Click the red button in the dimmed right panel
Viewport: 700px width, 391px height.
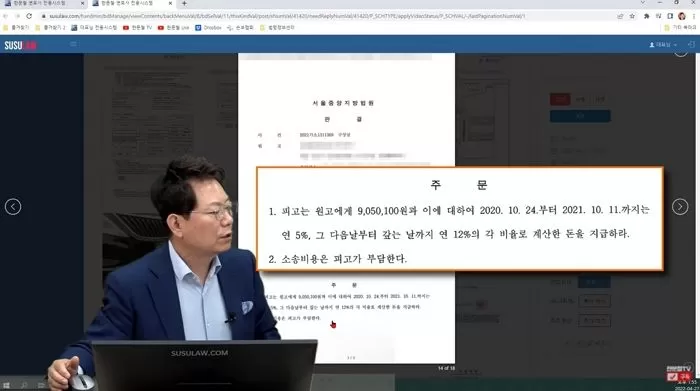(560, 99)
